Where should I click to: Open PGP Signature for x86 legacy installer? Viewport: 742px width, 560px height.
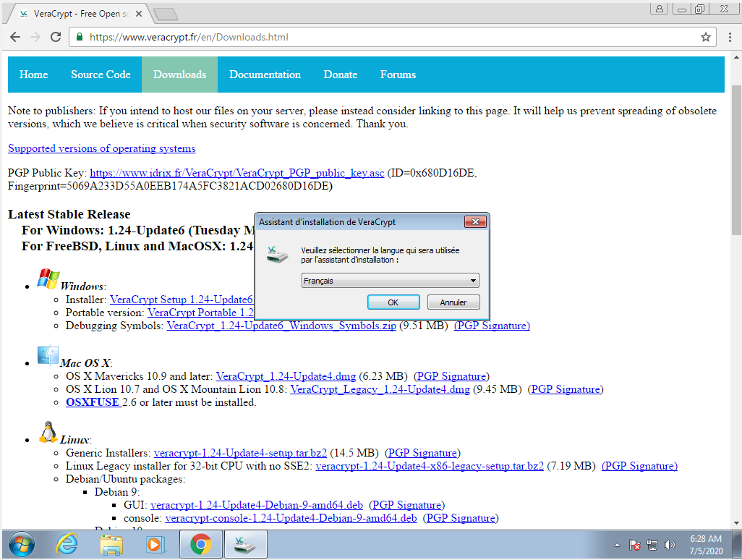pyautogui.click(x=639, y=466)
